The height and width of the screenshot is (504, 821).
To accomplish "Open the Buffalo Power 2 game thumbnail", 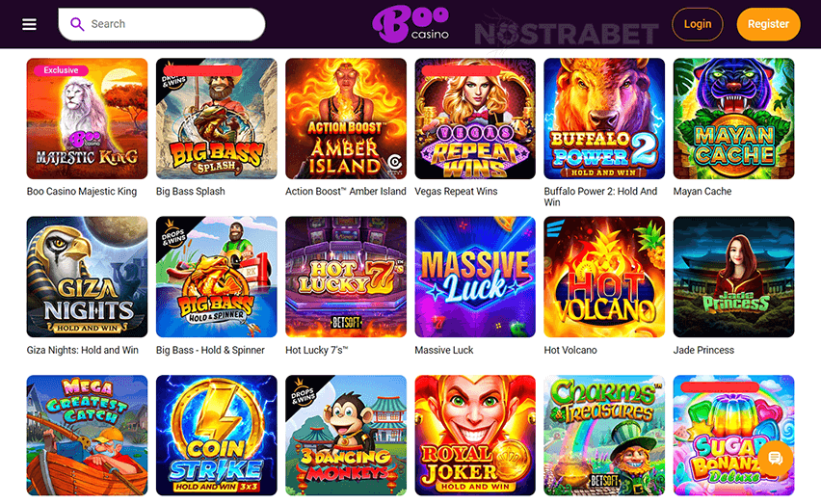I will click(x=604, y=119).
